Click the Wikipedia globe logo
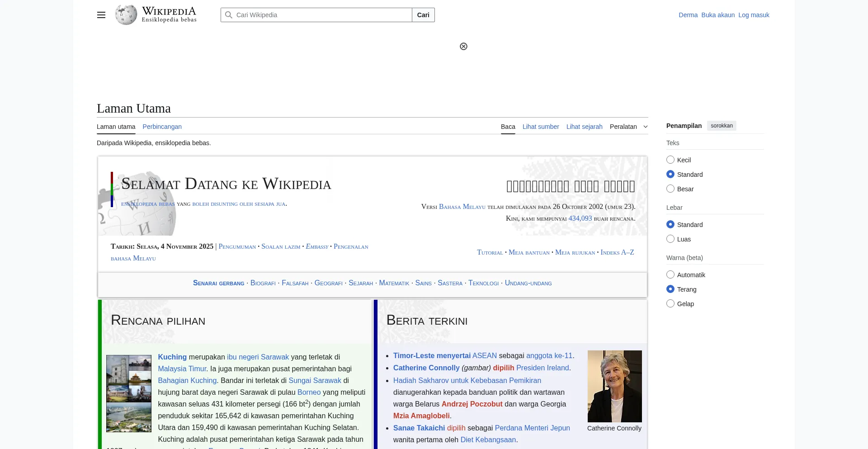Viewport: 868px width, 449px height. [126, 15]
